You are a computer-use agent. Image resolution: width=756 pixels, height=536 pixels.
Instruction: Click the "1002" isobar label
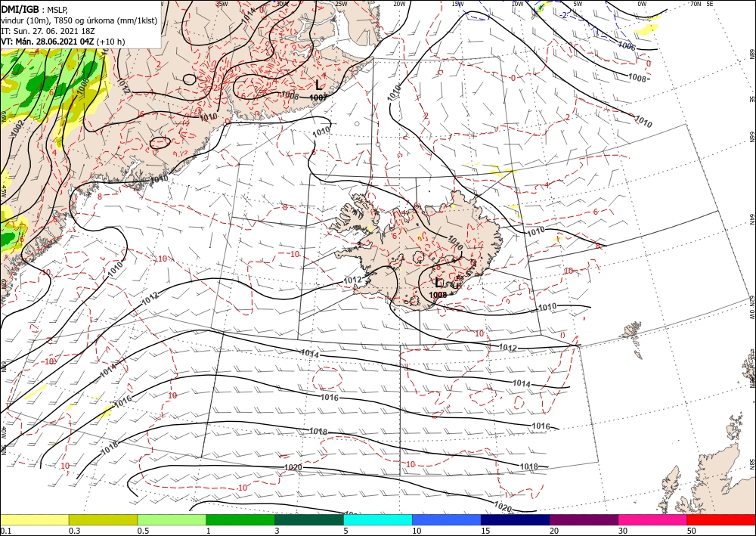point(17,129)
